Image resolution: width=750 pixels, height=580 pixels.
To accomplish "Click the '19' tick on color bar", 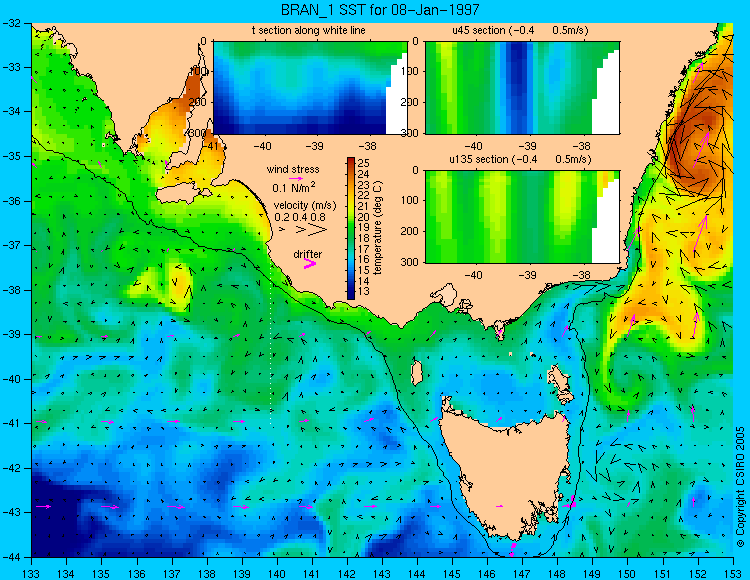I will tap(364, 228).
